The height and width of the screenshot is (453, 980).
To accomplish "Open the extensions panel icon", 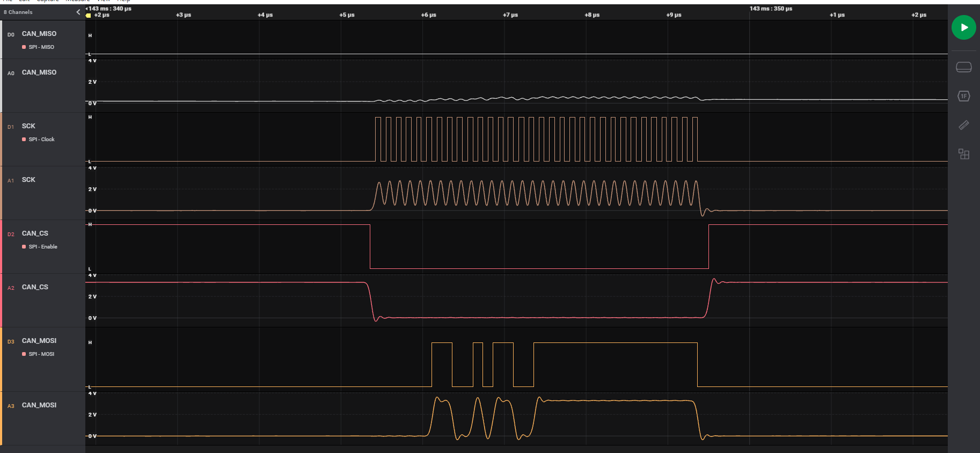I will [963, 154].
